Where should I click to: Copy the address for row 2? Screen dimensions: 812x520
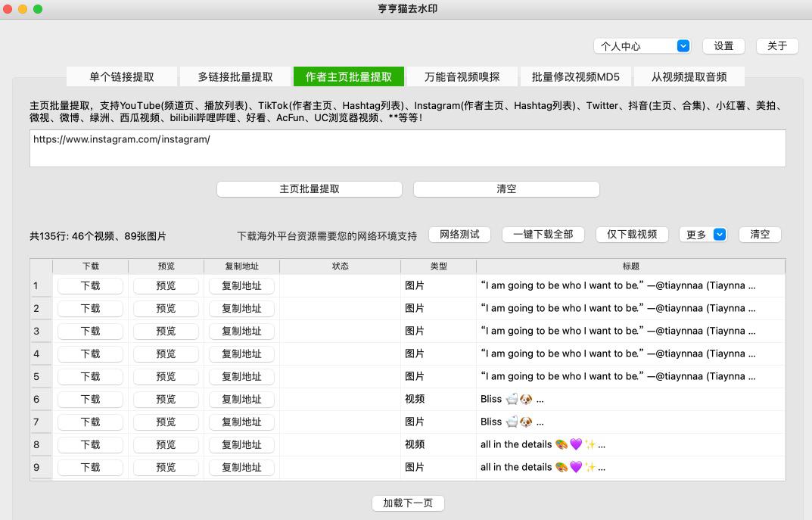pos(241,309)
